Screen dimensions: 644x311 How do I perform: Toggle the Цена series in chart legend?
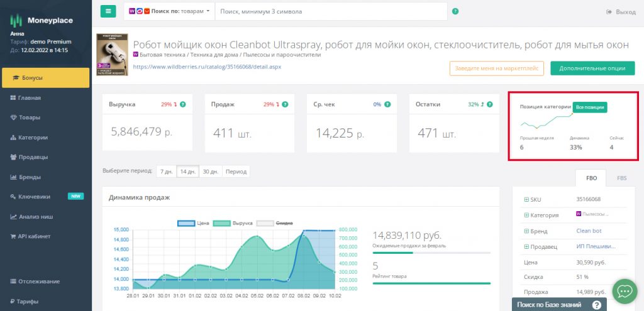tap(194, 223)
